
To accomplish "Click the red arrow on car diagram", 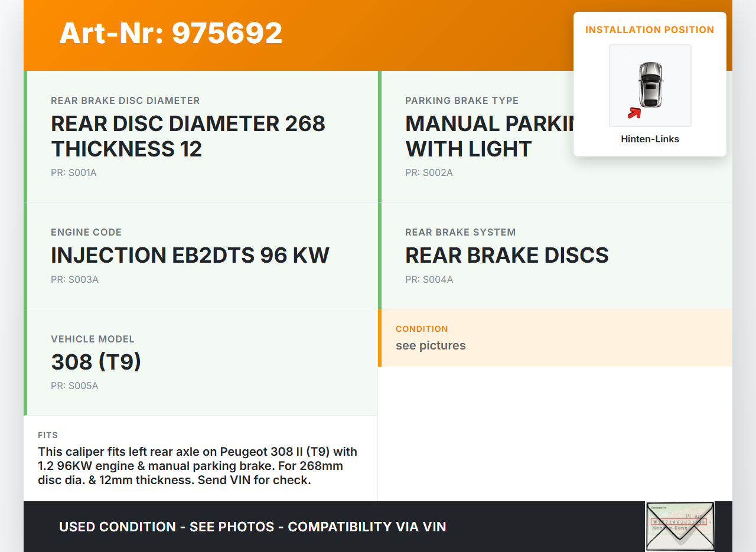I will 634,112.
